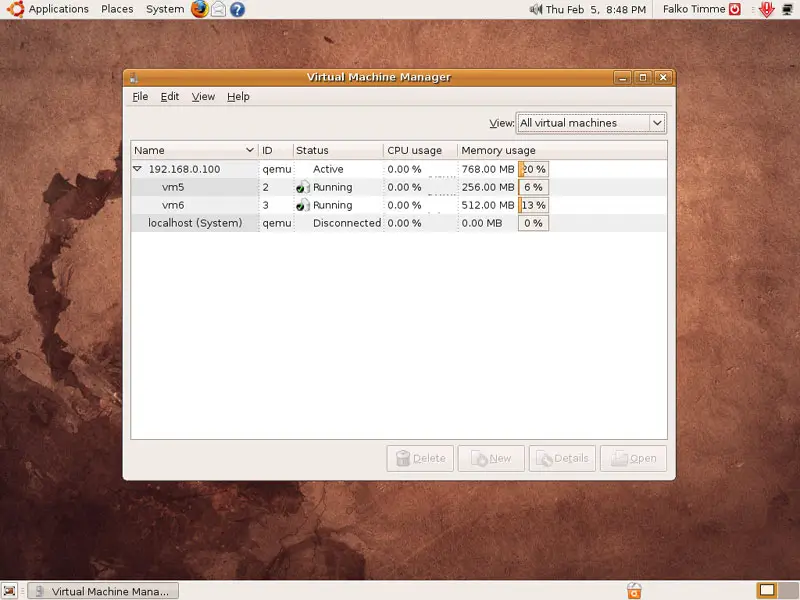Click the '768.00 MB' memory value
The image size is (800, 600).
(488, 169)
